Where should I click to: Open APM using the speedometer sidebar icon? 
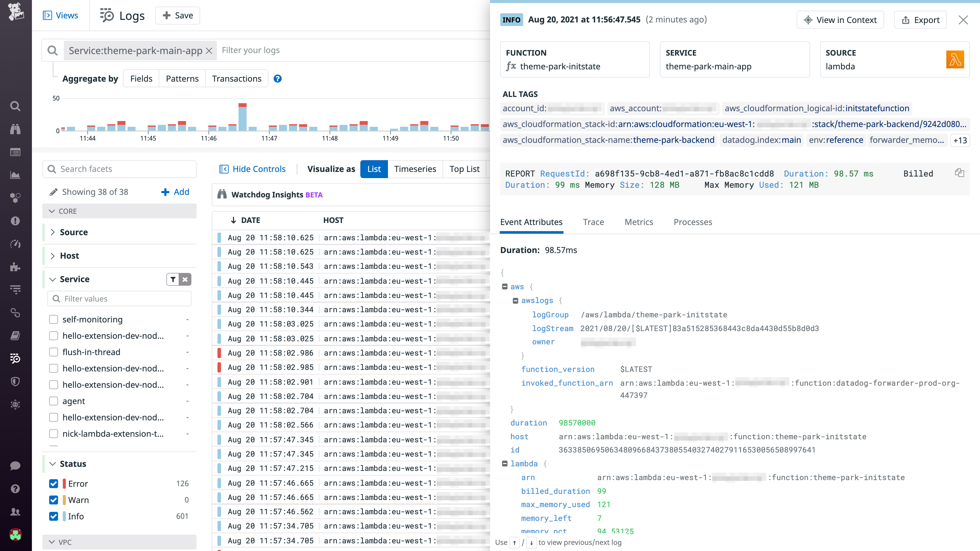point(15,244)
